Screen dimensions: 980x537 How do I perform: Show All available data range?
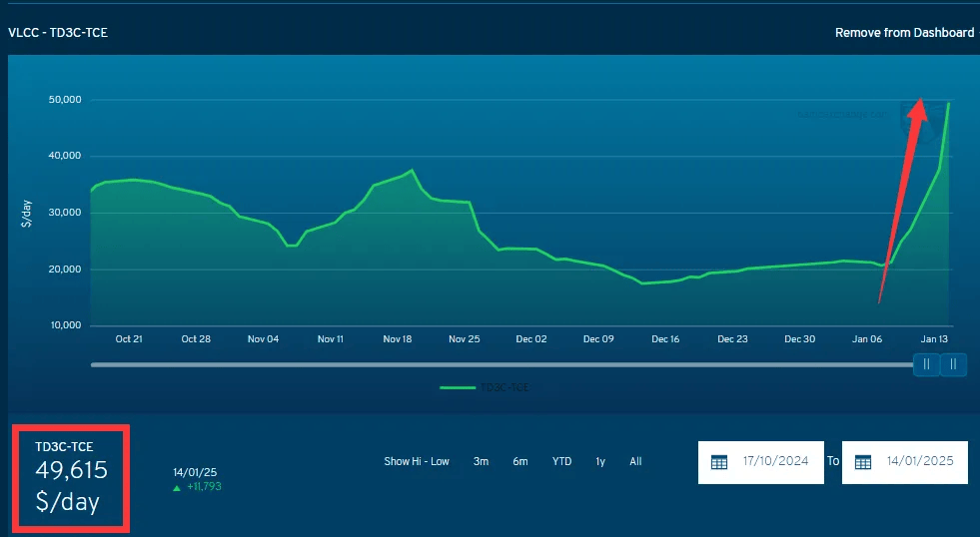(635, 461)
